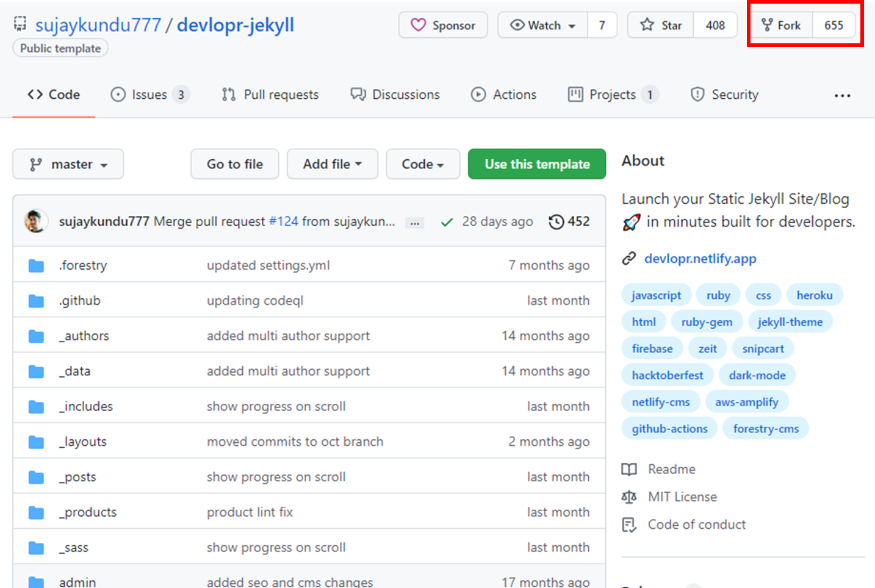Screen dimensions: 875x588
Task: Switch to the Security tab
Action: point(724,95)
